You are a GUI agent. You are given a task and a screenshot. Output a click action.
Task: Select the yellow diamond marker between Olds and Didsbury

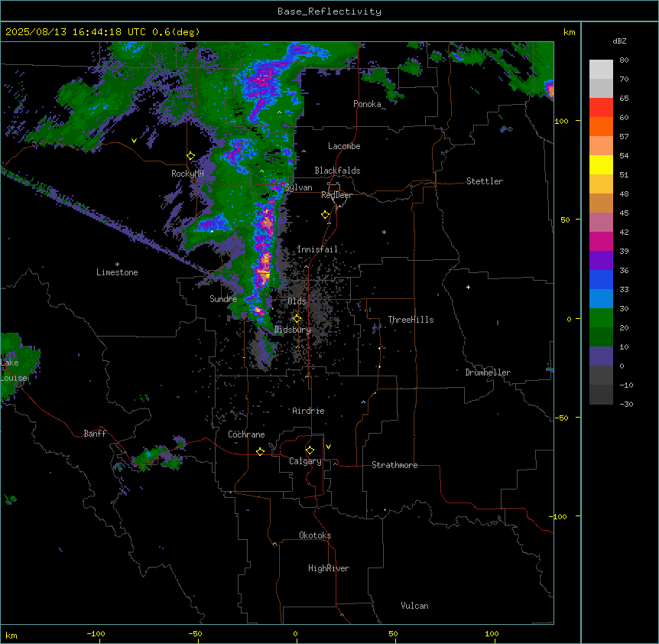(x=297, y=319)
